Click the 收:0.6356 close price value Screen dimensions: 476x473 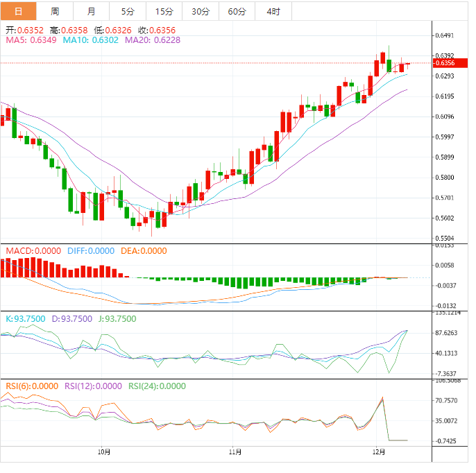click(157, 31)
